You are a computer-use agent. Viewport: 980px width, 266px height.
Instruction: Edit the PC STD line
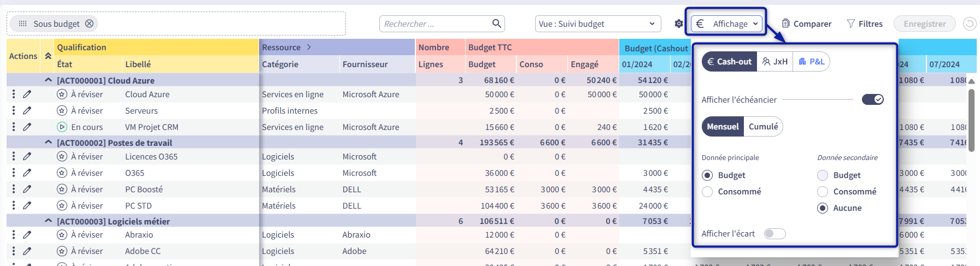point(27,205)
